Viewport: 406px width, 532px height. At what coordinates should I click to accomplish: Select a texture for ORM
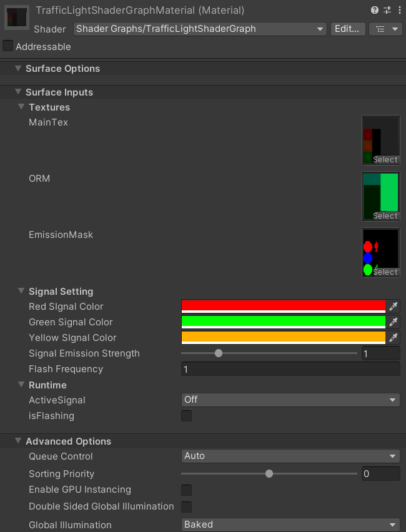click(385, 216)
